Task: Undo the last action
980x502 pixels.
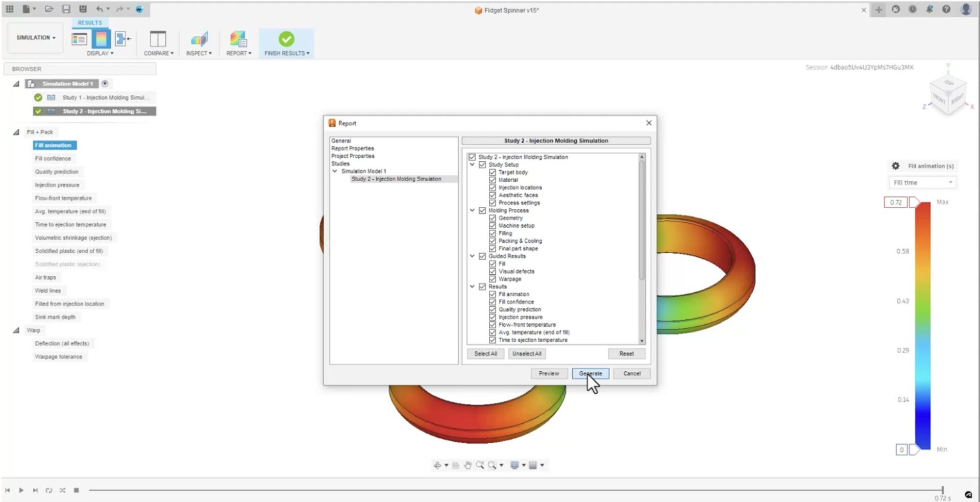Action: coord(100,9)
